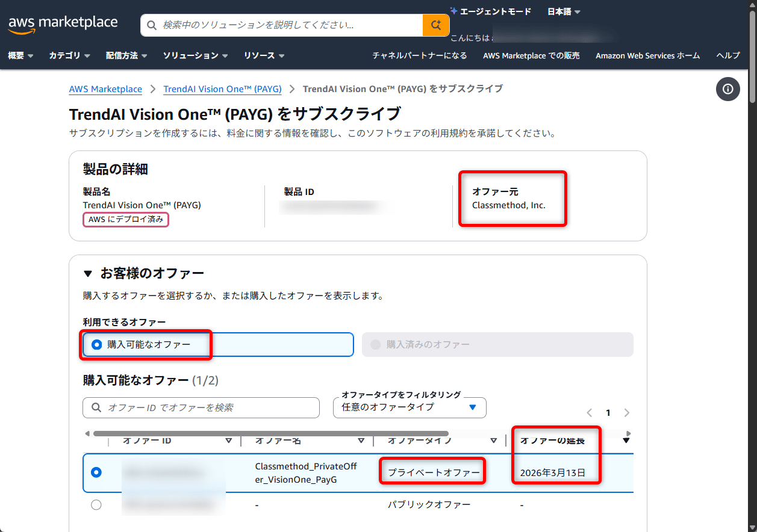Image resolution: width=757 pixels, height=532 pixels.
Task: Go to next offers page arrow
Action: point(627,413)
